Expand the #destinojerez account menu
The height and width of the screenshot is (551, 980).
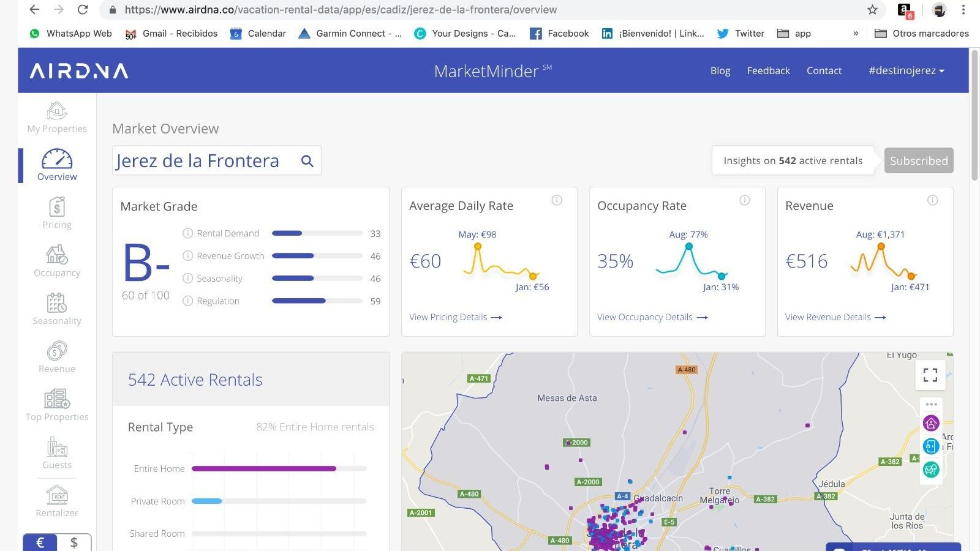(905, 70)
